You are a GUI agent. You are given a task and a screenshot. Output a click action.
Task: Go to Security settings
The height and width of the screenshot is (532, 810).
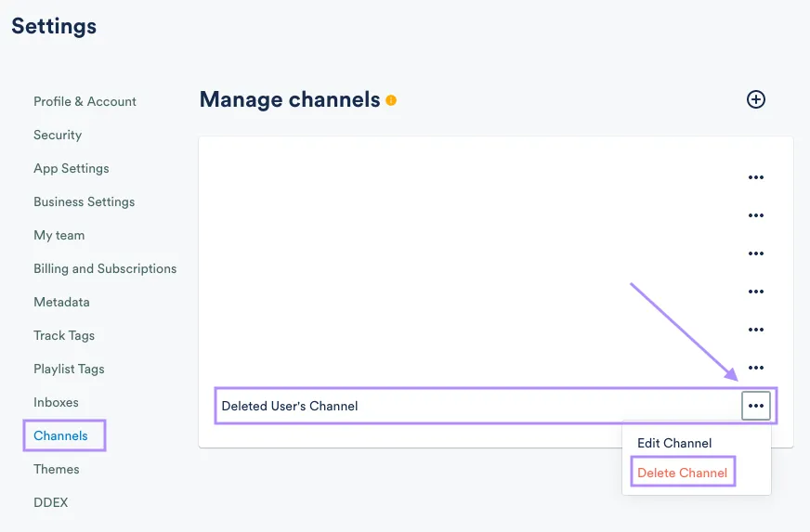coord(58,135)
